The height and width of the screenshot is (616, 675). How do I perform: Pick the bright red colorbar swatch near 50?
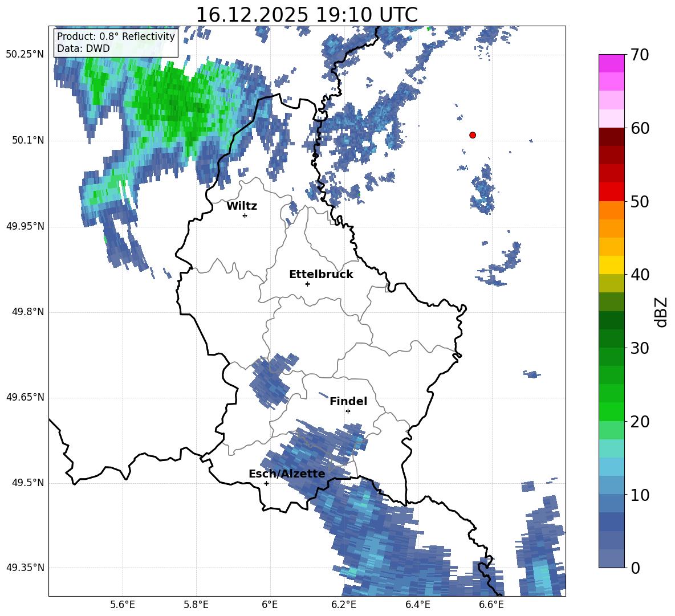pyautogui.click(x=611, y=192)
